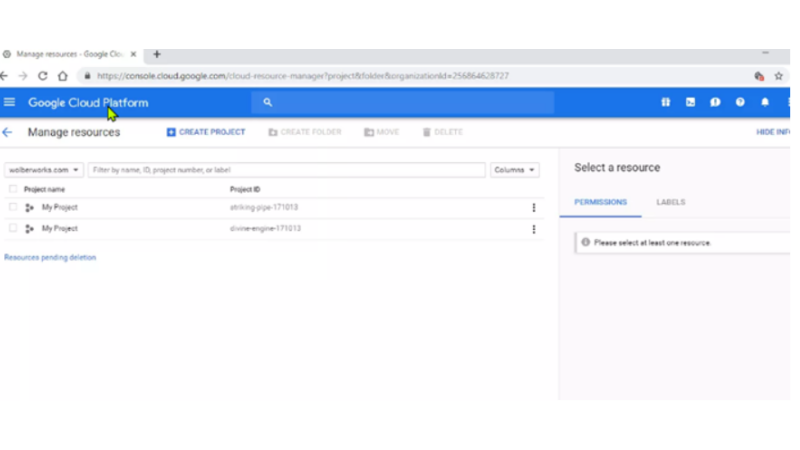Screen dimensions: 800x450
Task: Click the Create Folder button
Action: [305, 132]
